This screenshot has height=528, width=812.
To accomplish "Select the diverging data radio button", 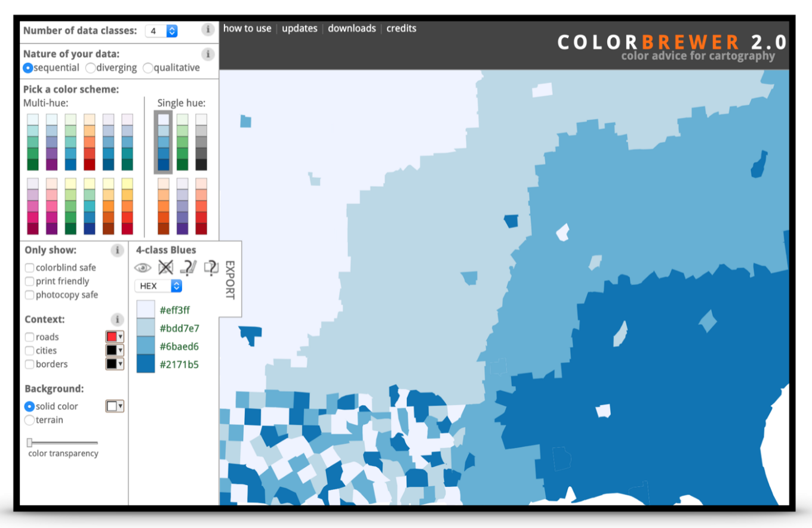I will [x=91, y=68].
